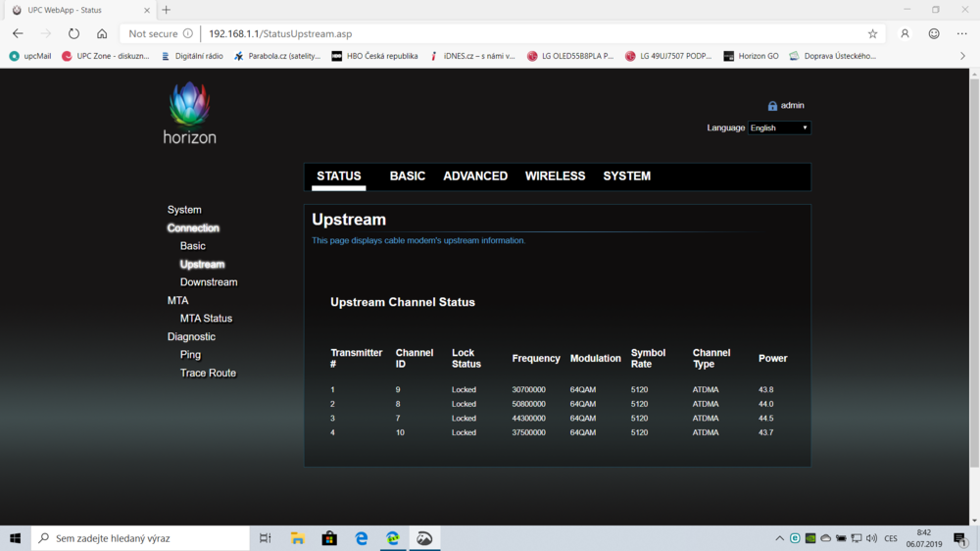Go to the MTA Status page

click(x=206, y=319)
